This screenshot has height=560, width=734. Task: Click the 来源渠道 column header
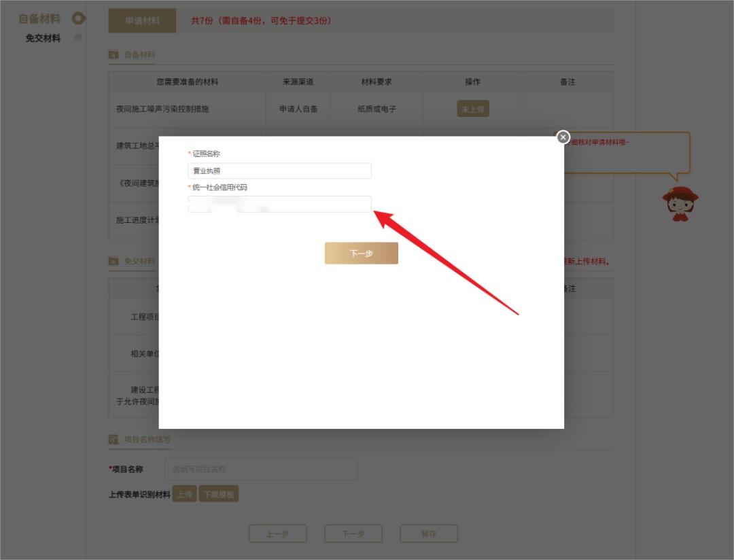click(298, 82)
